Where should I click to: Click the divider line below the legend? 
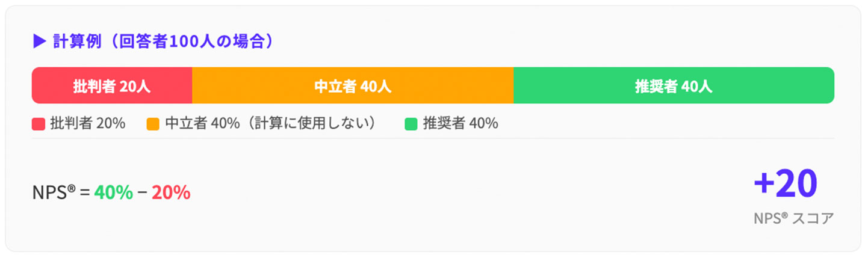pos(433,139)
